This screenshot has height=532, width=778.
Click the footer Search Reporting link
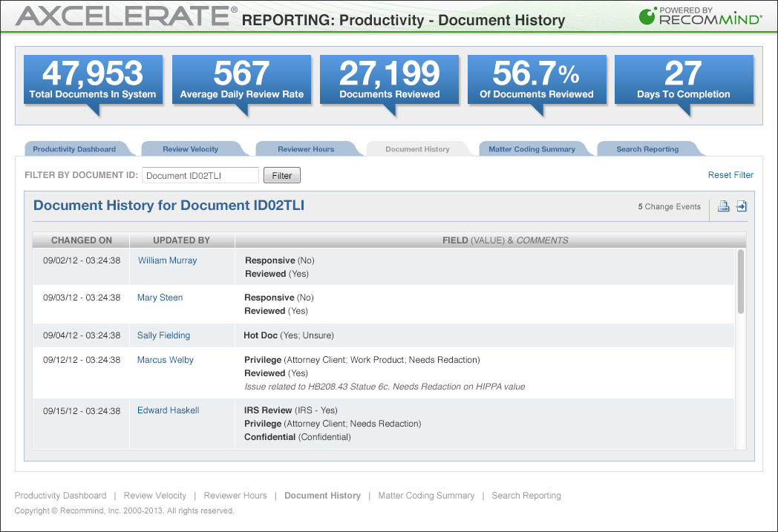pyautogui.click(x=526, y=496)
